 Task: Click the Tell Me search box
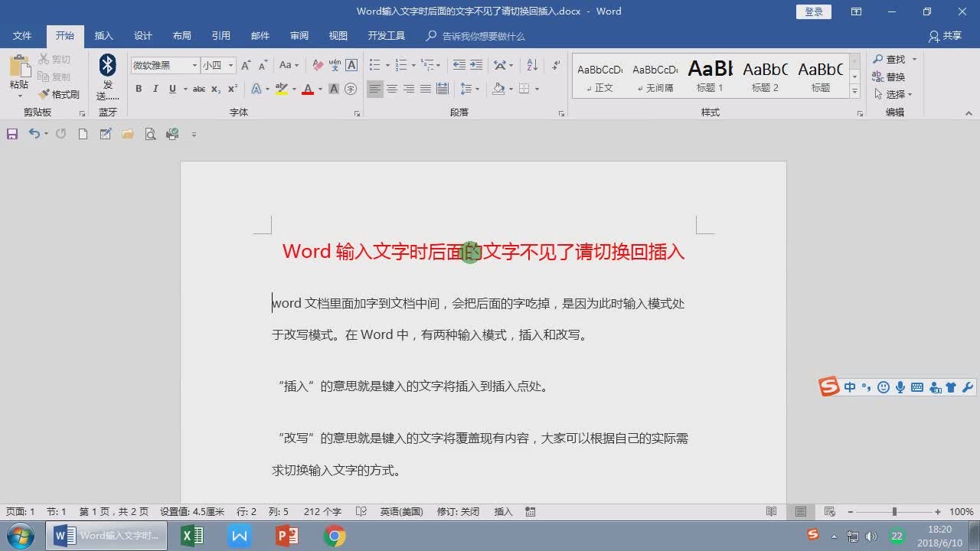[x=475, y=36]
